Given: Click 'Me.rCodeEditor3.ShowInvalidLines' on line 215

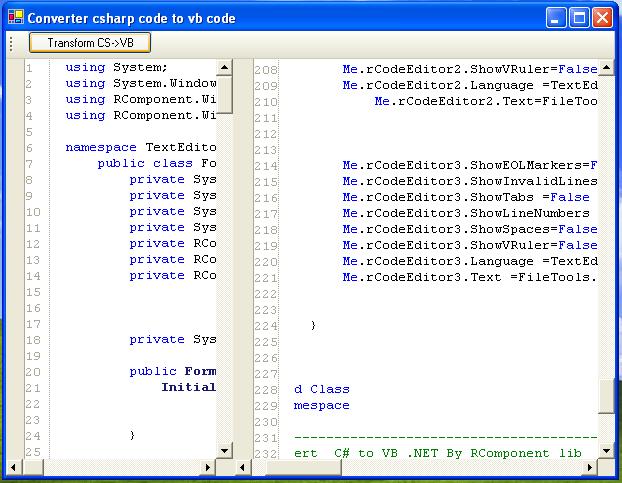Looking at the screenshot, I should coord(470,181).
